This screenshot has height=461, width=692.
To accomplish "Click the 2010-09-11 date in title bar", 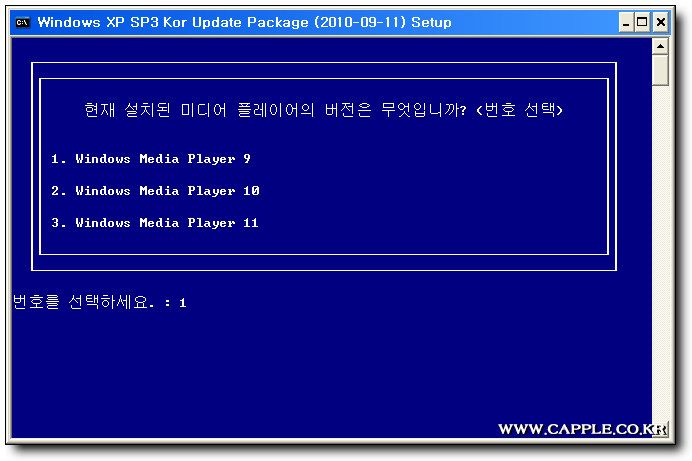I will pyautogui.click(x=359, y=22).
